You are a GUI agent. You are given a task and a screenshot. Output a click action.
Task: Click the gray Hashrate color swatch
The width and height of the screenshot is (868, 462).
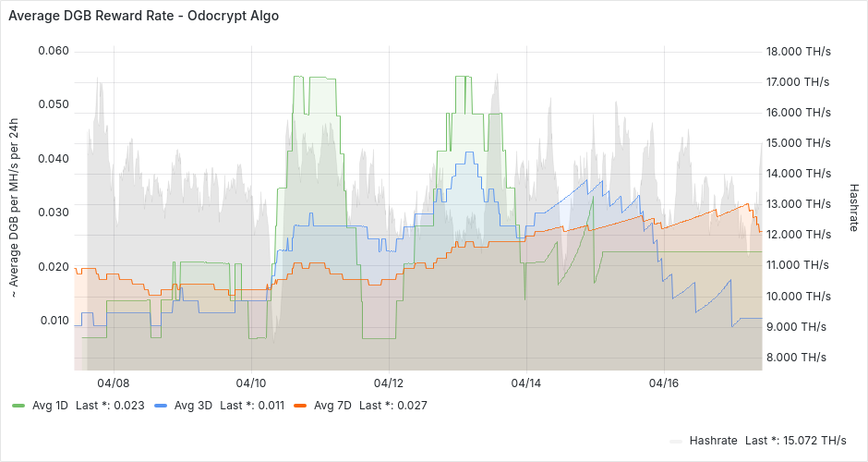[676, 441]
